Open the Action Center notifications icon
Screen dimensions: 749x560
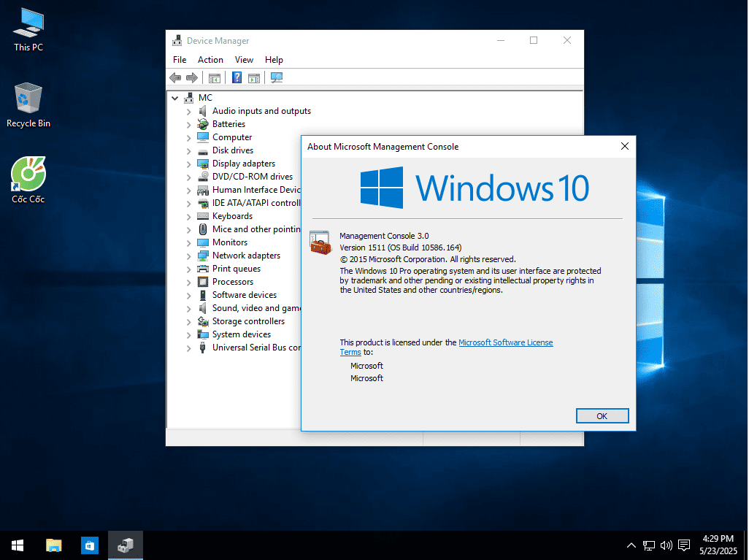[x=684, y=545]
